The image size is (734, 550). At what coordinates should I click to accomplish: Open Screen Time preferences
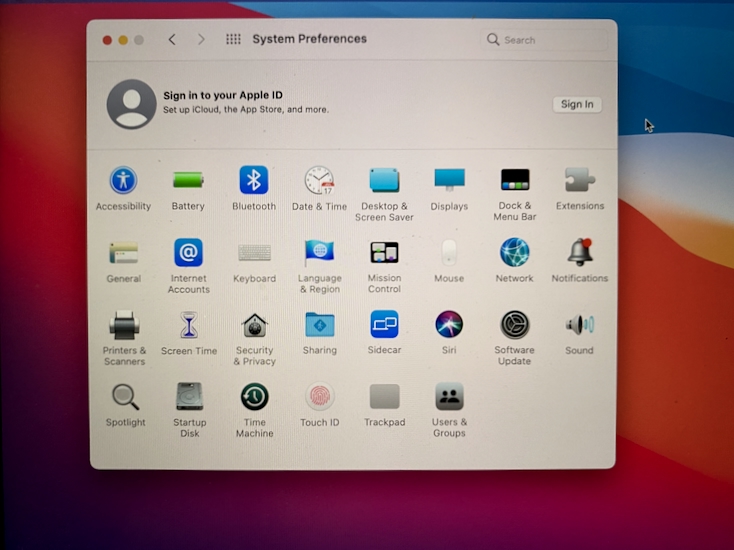[x=189, y=325]
